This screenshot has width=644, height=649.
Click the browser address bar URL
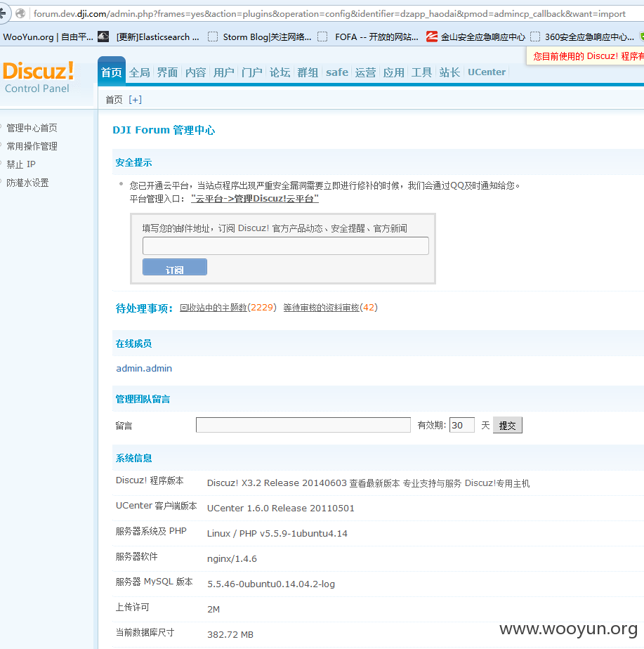point(329,13)
